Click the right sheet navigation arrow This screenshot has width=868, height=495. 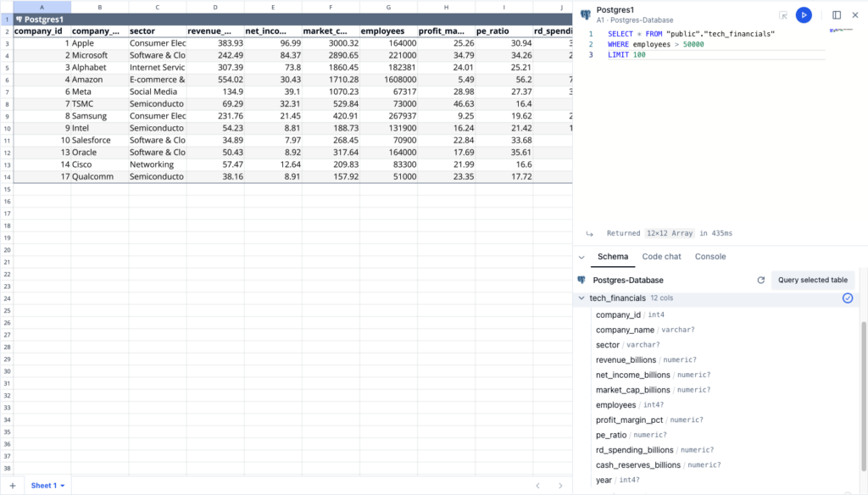click(560, 486)
